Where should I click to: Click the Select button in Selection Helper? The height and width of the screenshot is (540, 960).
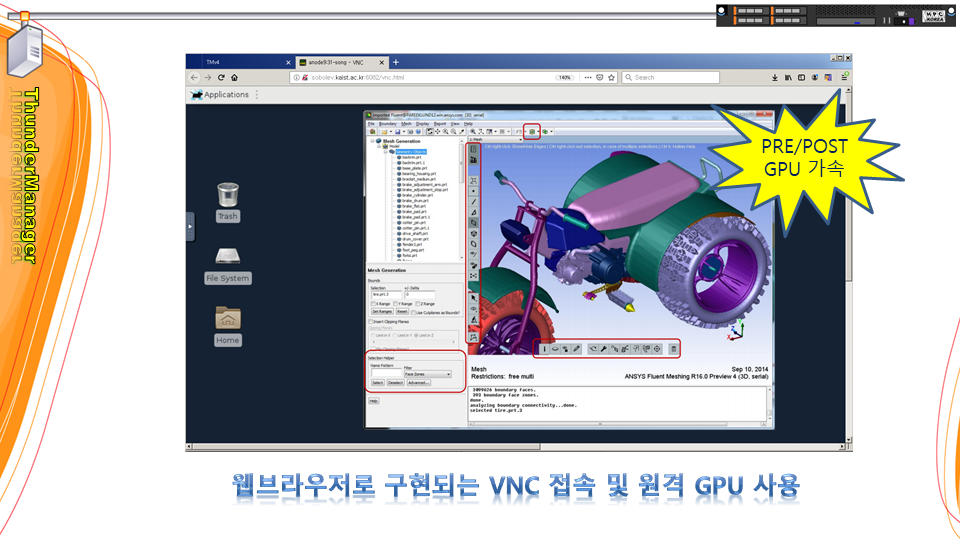click(x=378, y=383)
